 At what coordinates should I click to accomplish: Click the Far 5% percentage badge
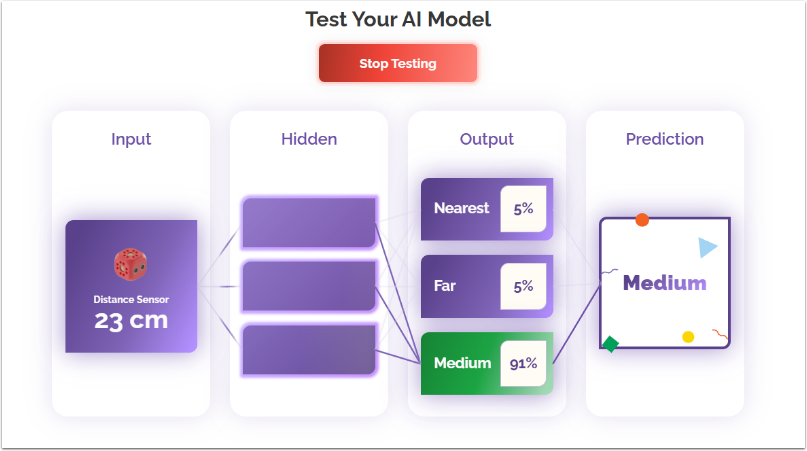tap(523, 286)
